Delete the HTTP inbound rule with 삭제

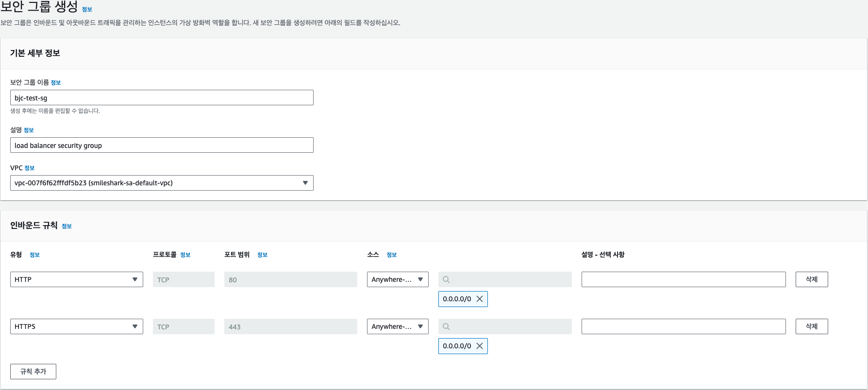(811, 279)
